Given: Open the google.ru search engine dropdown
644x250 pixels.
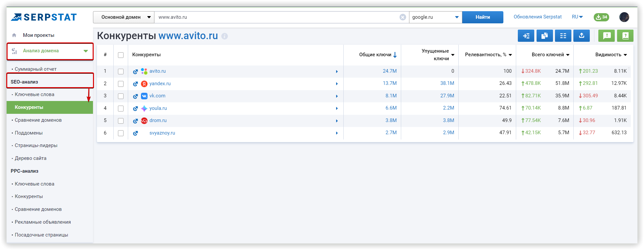Looking at the screenshot, I should [x=435, y=17].
